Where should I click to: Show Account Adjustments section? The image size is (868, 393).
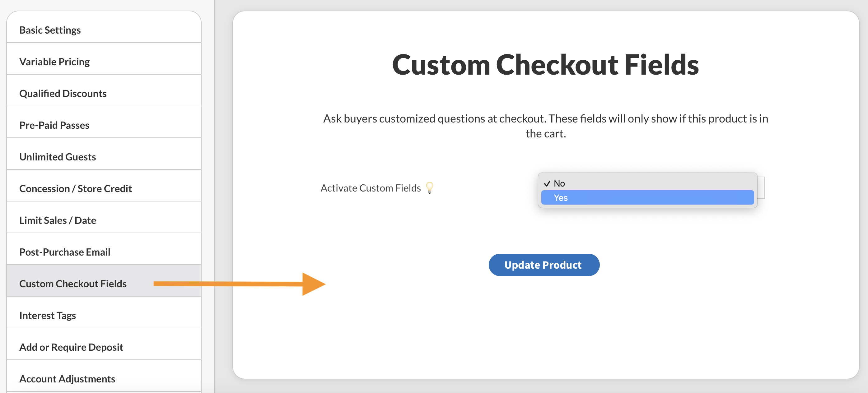coord(67,378)
